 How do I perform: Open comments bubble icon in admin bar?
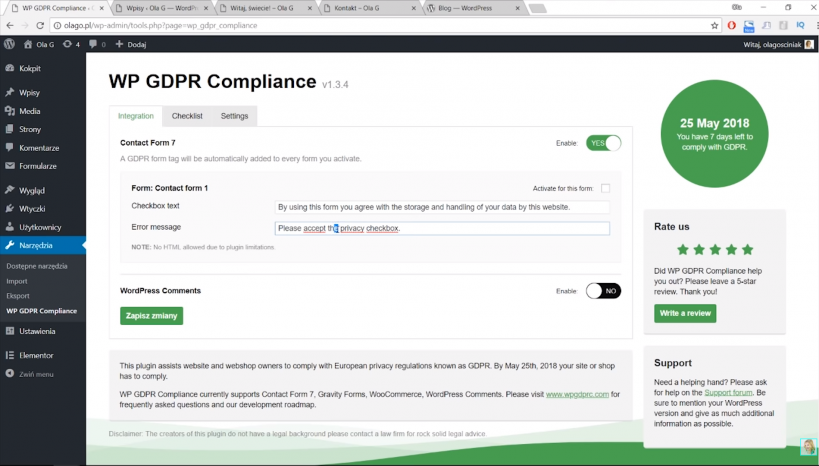(97, 44)
